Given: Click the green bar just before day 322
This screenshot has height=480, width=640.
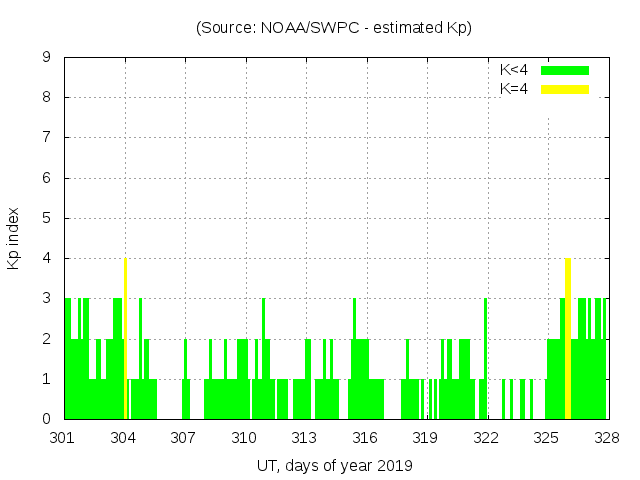Looking at the screenshot, I should (485, 360).
